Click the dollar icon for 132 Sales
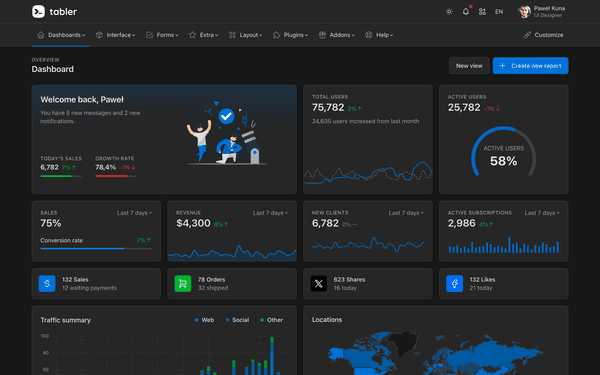This screenshot has width=600, height=375. point(47,284)
